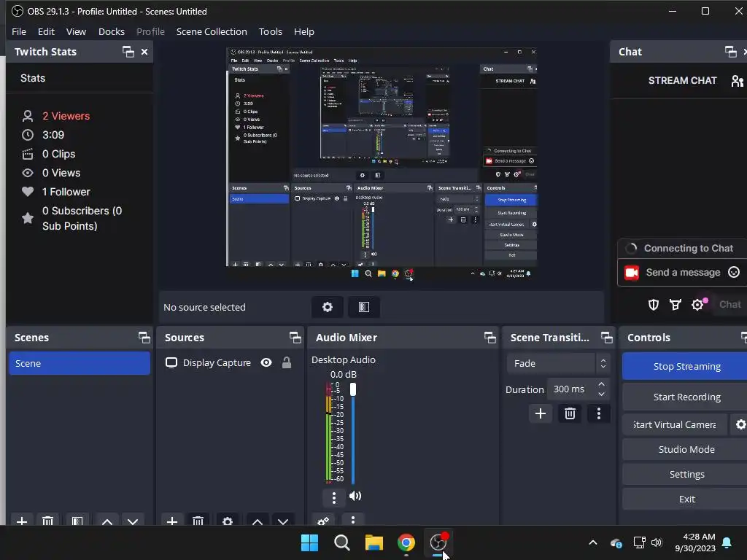Increase transition duration stepper up
The image size is (747, 560).
pos(601,384)
